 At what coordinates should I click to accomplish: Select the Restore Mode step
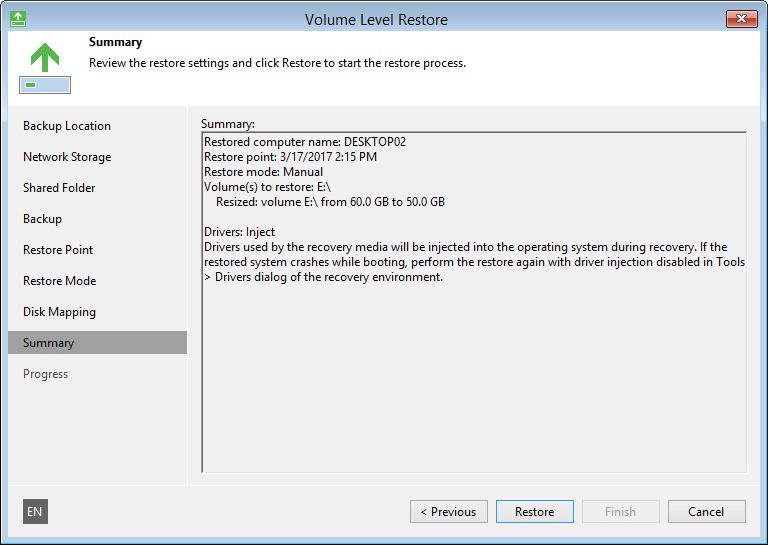tap(59, 281)
